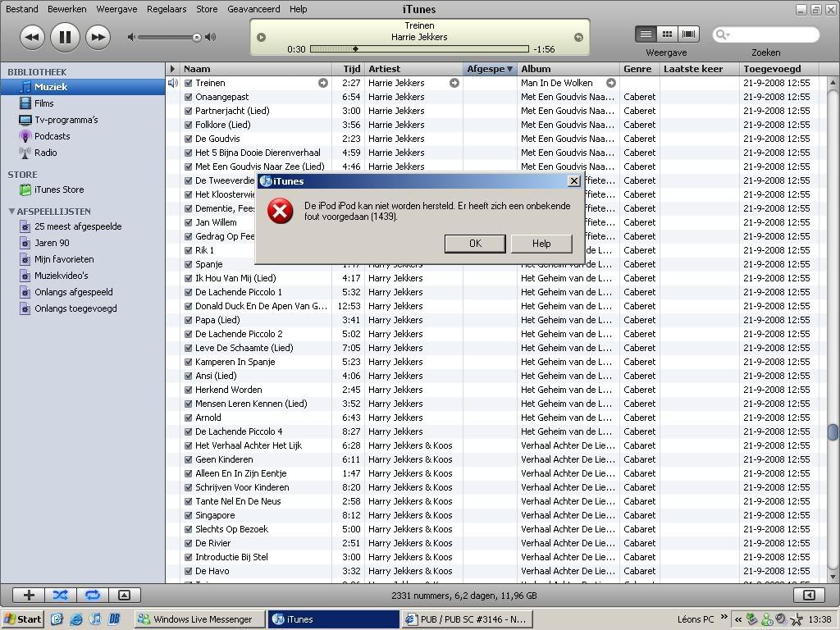Click the shuffle icon at bottom
This screenshot has width=840, height=630.
(x=60, y=596)
